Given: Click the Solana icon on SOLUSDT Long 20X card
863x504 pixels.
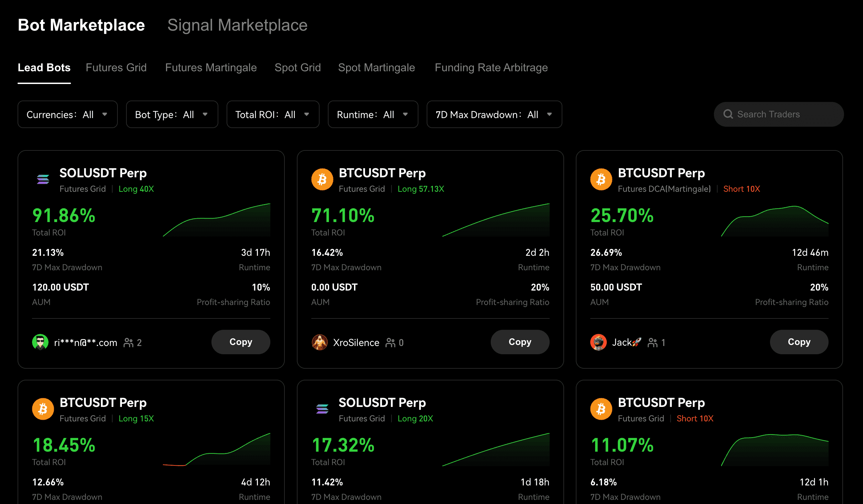Looking at the screenshot, I should click(322, 409).
